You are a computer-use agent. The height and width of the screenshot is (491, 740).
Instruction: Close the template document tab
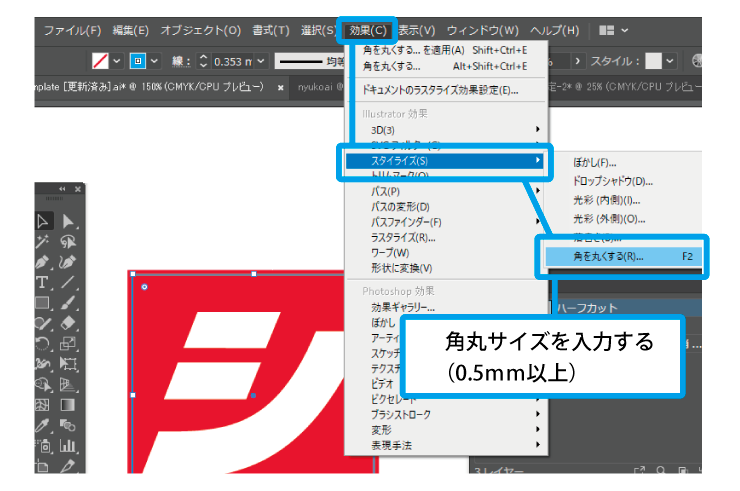click(x=280, y=88)
